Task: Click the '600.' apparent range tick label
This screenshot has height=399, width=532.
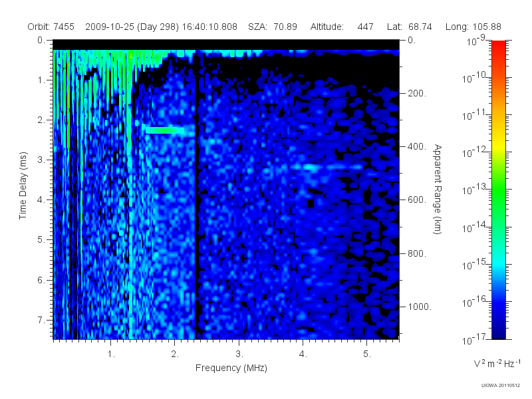Action: [x=417, y=200]
